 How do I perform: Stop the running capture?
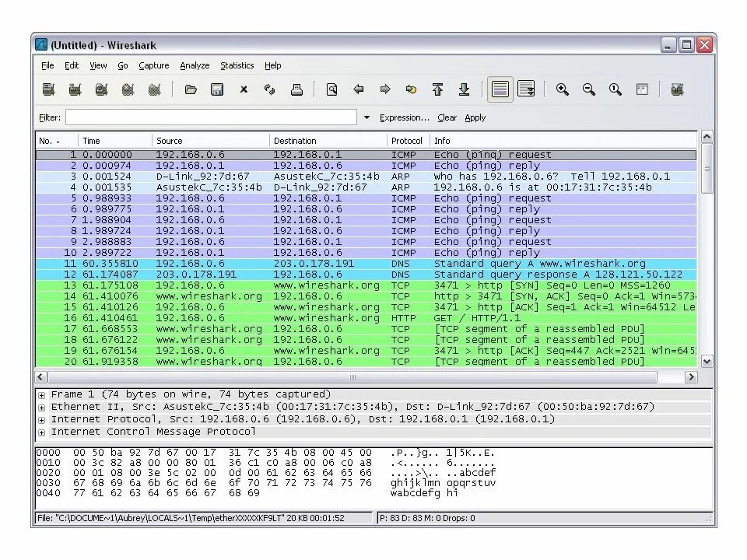pyautogui.click(x=128, y=89)
